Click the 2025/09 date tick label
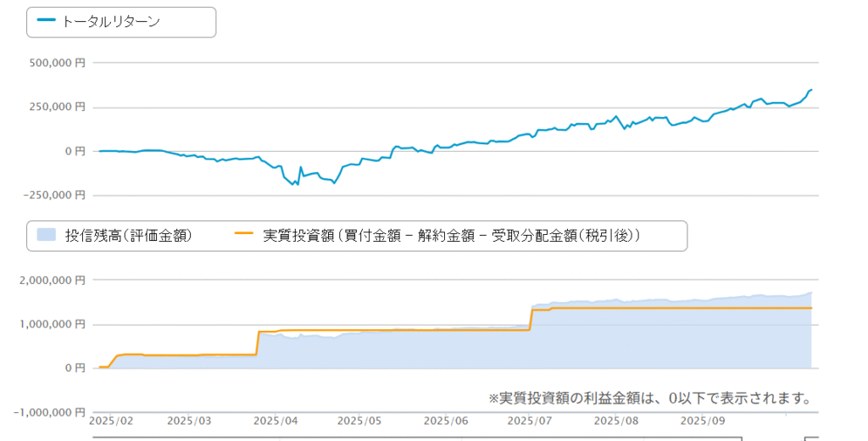 click(x=701, y=420)
